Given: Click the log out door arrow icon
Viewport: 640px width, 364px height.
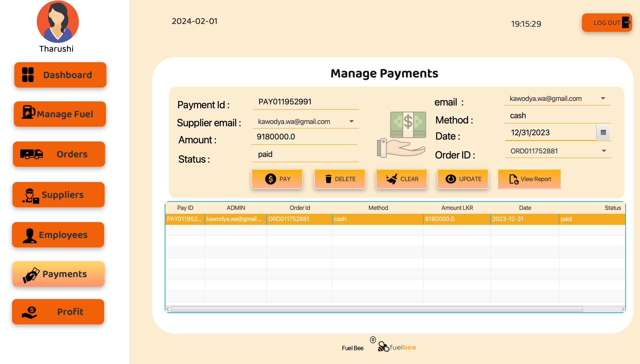Looking at the screenshot, I should 626,23.
